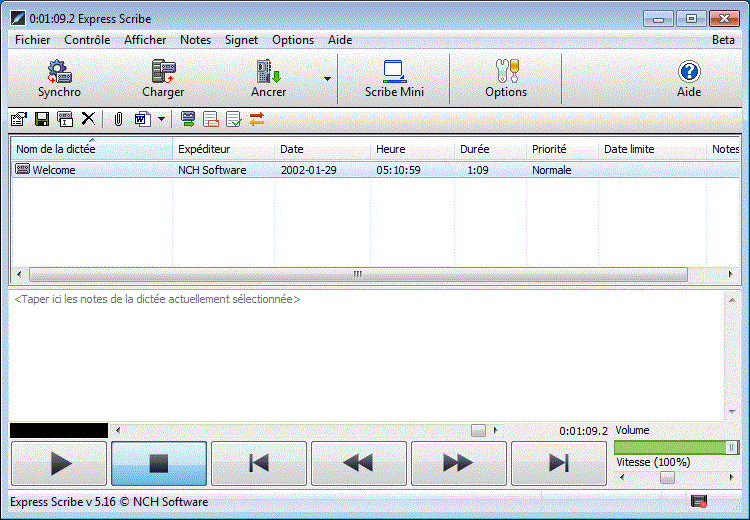
Task: Click into the dictation notes text area
Action: click(366, 356)
